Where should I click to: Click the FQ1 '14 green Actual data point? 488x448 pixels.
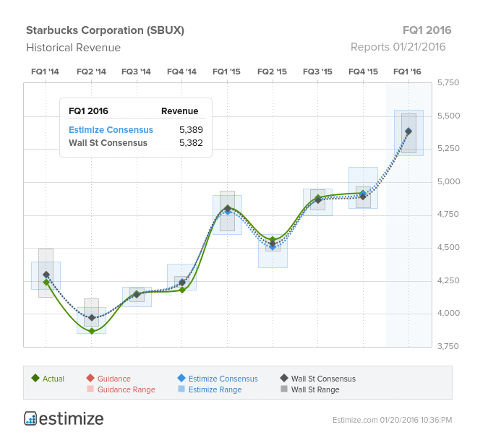click(46, 283)
